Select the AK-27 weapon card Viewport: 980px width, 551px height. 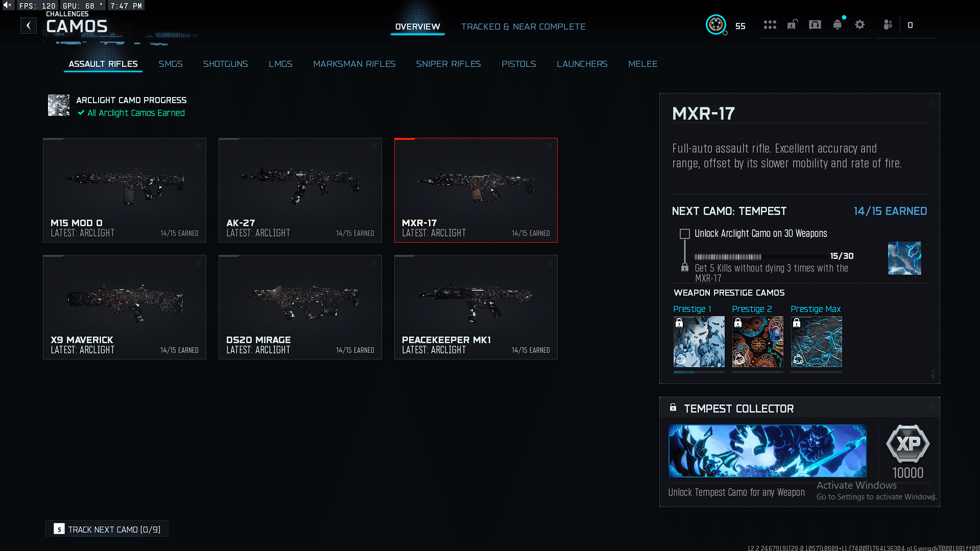point(300,190)
